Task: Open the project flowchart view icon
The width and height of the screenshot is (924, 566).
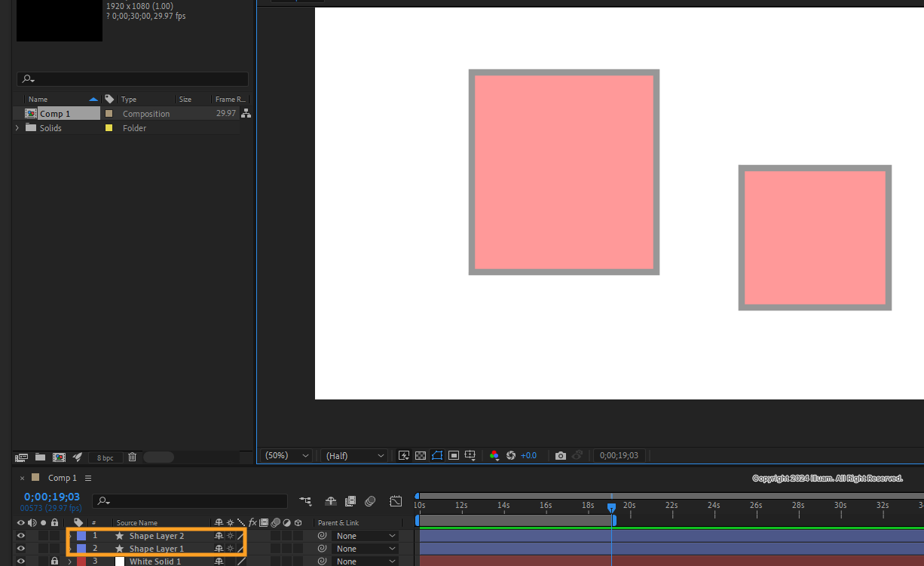Action: click(246, 113)
